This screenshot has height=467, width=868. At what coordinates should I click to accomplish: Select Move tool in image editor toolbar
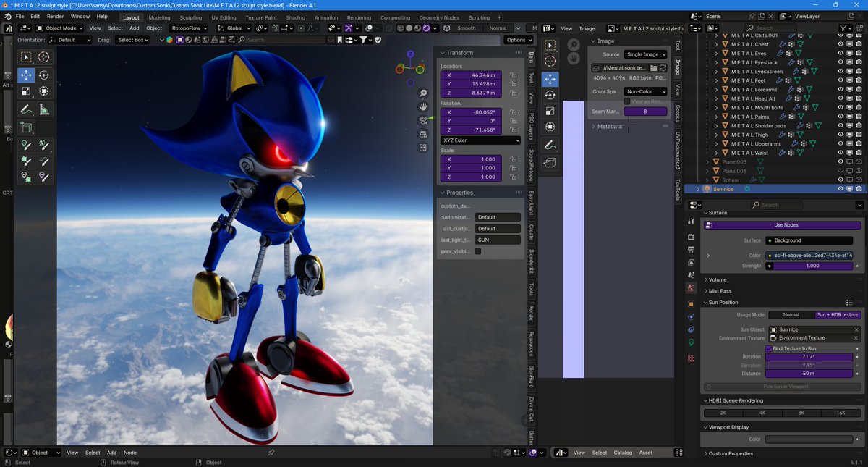click(550, 78)
